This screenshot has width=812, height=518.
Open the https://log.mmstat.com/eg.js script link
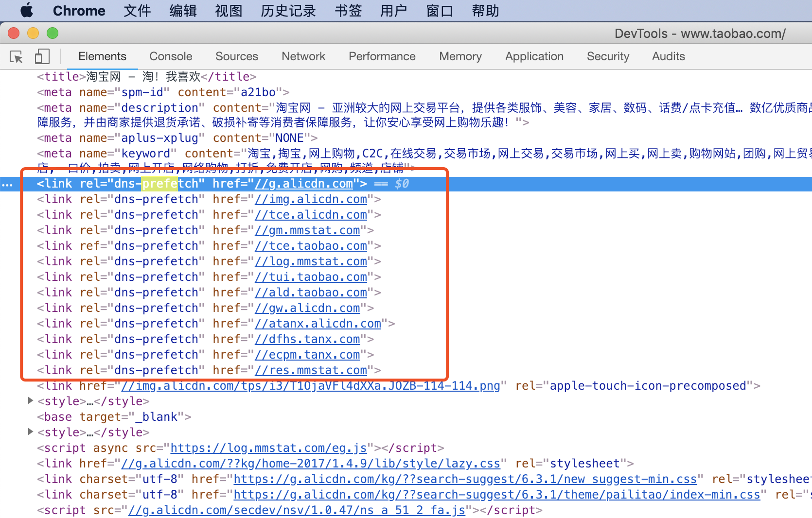pos(268,448)
